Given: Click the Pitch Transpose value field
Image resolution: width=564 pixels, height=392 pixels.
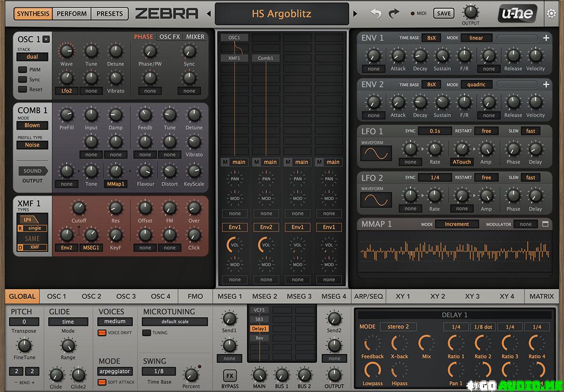Looking at the screenshot, I should (x=24, y=321).
